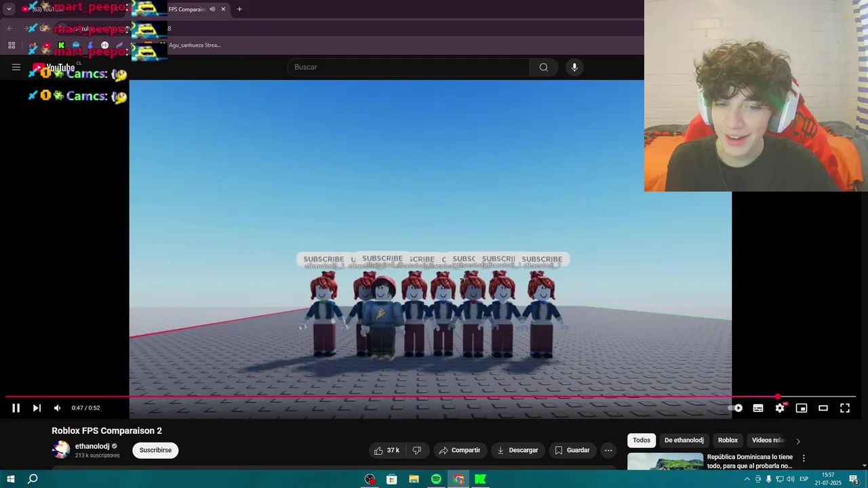Image resolution: width=868 pixels, height=488 pixels.
Task: Open the República Dominicana video title
Action: coord(749,462)
